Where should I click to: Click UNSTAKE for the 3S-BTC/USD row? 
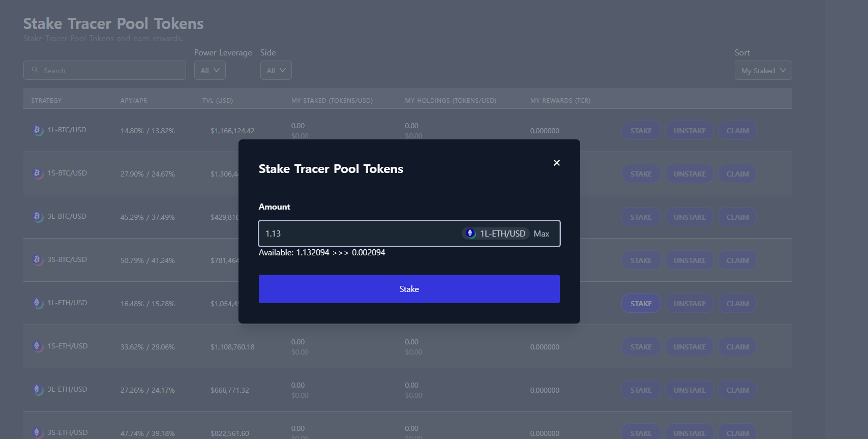(690, 260)
